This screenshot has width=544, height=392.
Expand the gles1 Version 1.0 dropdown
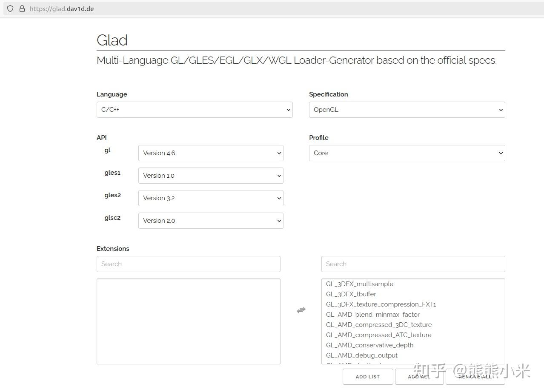pos(211,176)
